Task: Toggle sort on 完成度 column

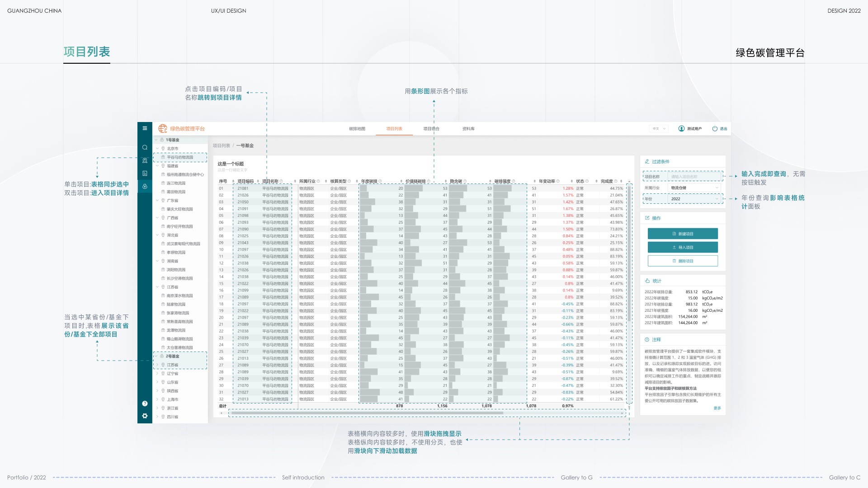Action: tap(621, 181)
